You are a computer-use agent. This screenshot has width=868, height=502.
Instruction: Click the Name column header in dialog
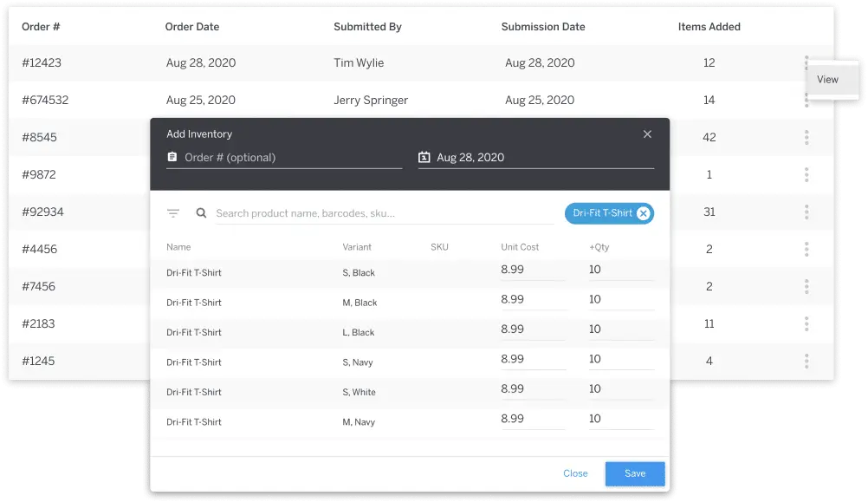pos(178,247)
